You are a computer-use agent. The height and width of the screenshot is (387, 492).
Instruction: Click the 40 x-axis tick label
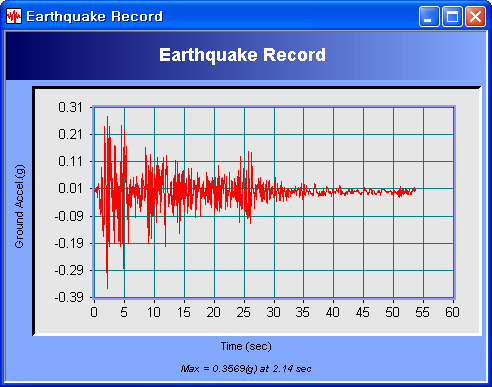[x=333, y=312]
